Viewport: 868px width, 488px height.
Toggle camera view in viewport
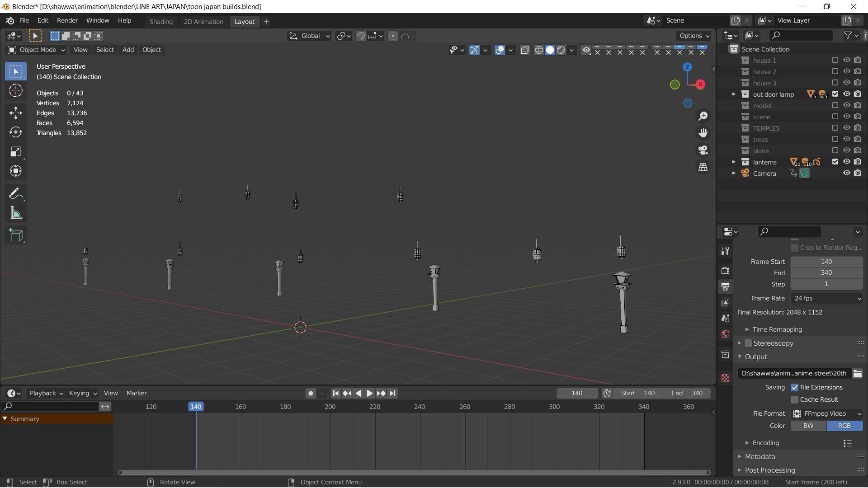pos(703,150)
